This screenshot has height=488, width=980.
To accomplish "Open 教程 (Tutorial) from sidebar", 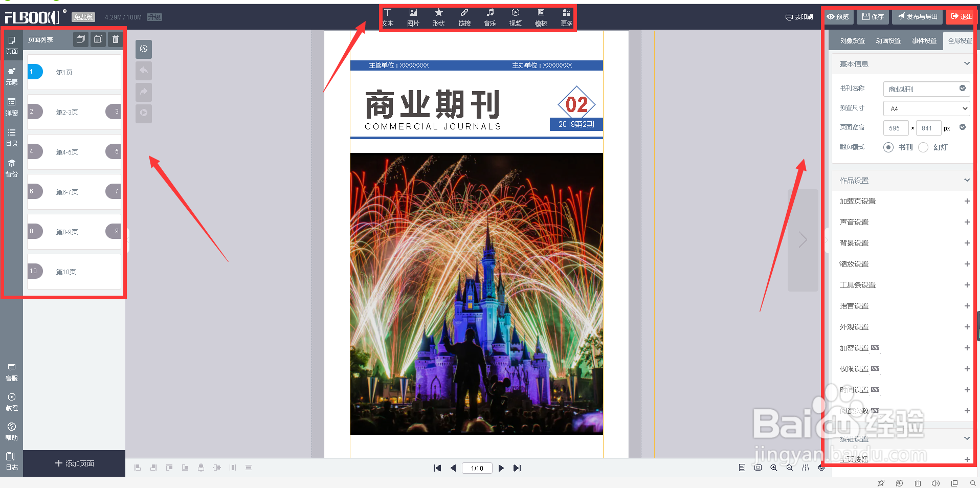I will coord(12,402).
